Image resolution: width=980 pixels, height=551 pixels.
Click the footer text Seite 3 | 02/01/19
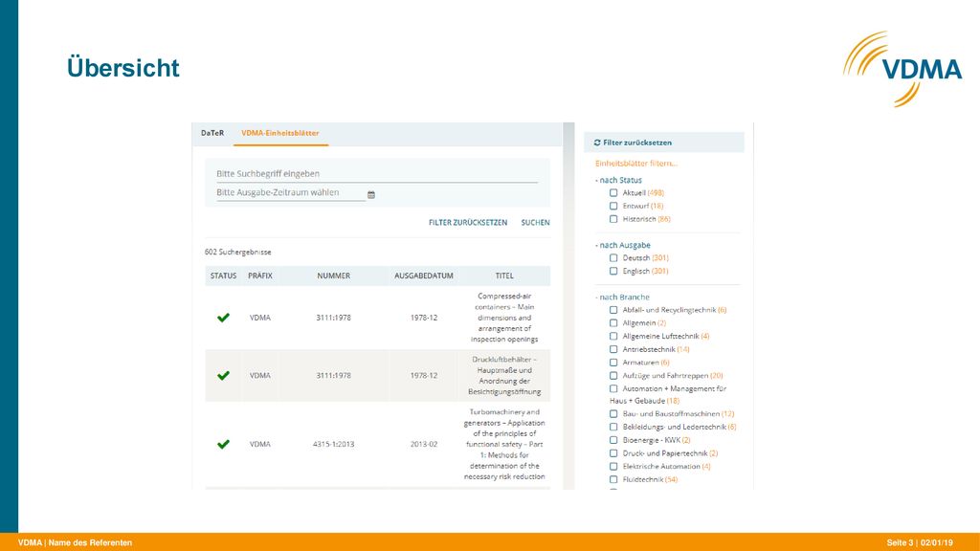pos(920,543)
